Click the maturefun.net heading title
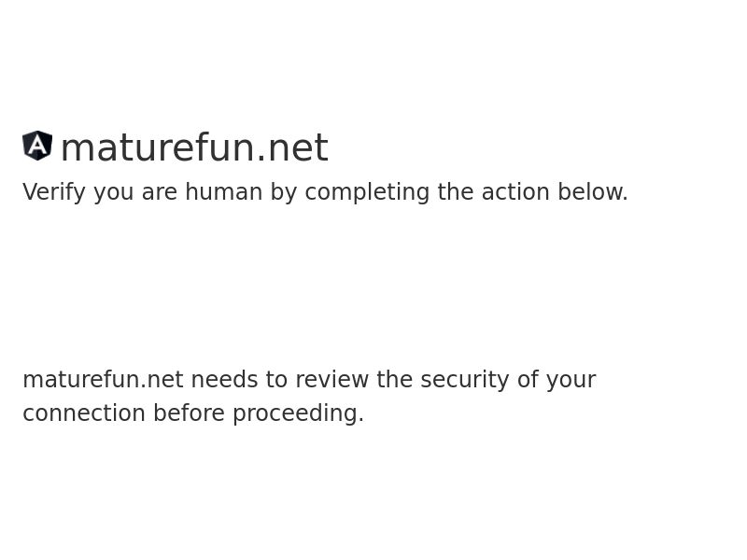The image size is (747, 560). [x=194, y=147]
